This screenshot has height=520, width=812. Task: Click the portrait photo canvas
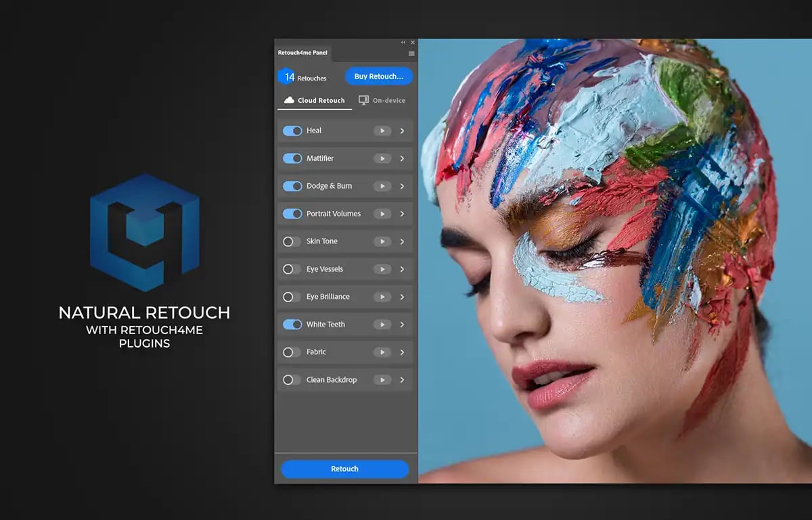pos(614,260)
